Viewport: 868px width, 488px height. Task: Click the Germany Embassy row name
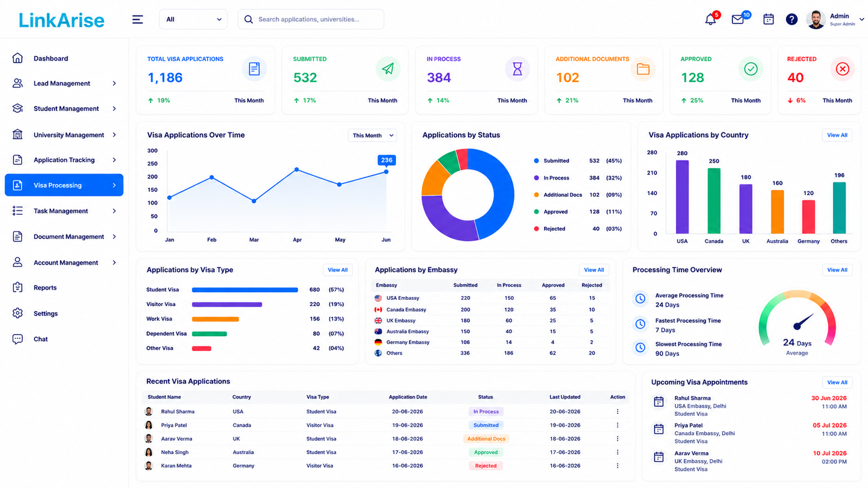(408, 342)
